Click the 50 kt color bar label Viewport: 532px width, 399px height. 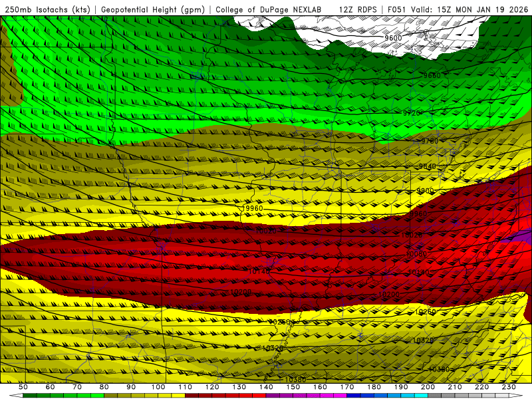click(23, 387)
